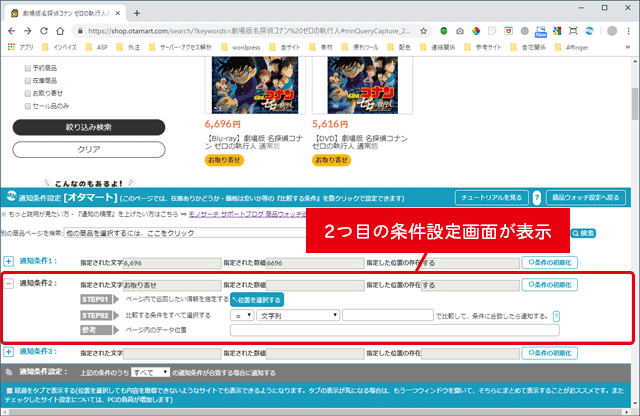The height and width of the screenshot is (416, 640).
Task: Toggle the 経過をタブで表示する checkbox
Action: pyautogui.click(x=9, y=391)
